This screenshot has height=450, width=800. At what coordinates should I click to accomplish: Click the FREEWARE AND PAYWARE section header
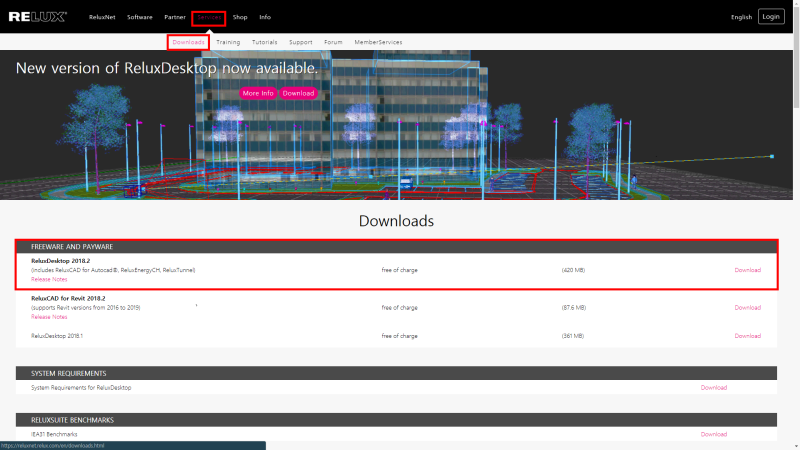(396, 246)
